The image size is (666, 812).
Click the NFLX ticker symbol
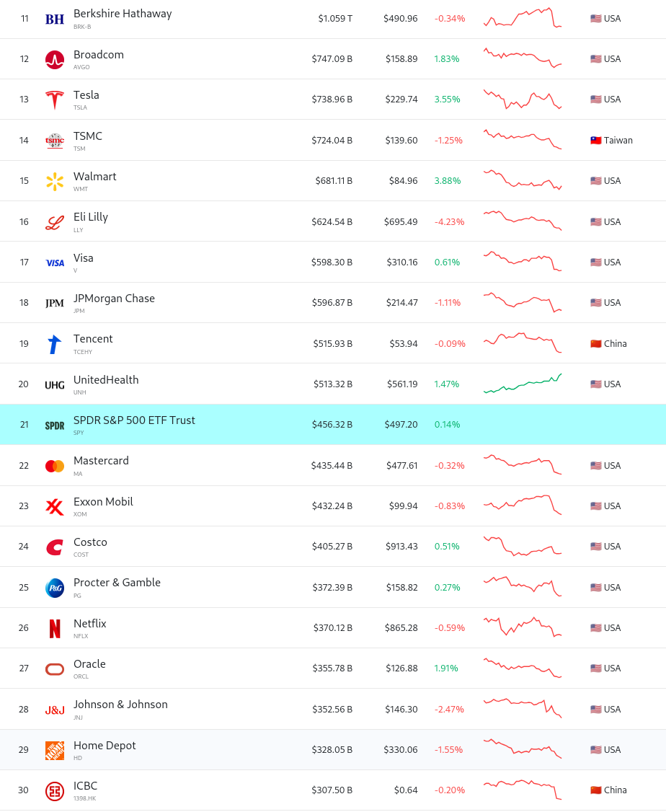coord(81,637)
